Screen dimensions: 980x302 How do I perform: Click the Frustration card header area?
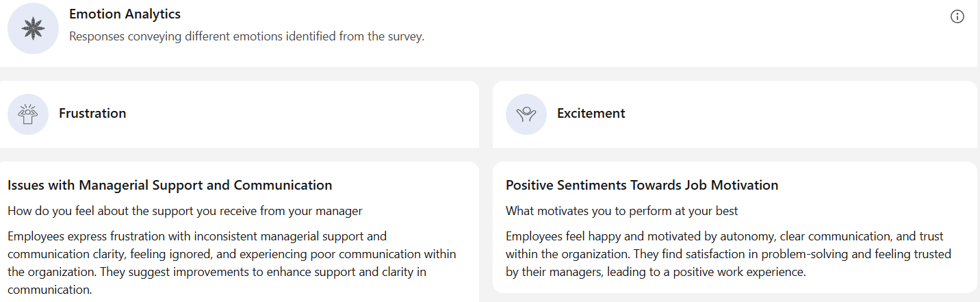[240, 114]
